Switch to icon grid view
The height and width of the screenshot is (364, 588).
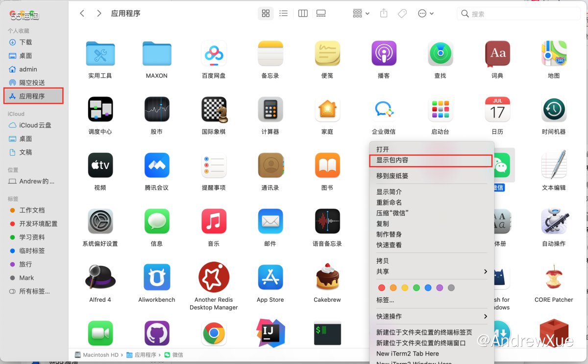point(266,13)
